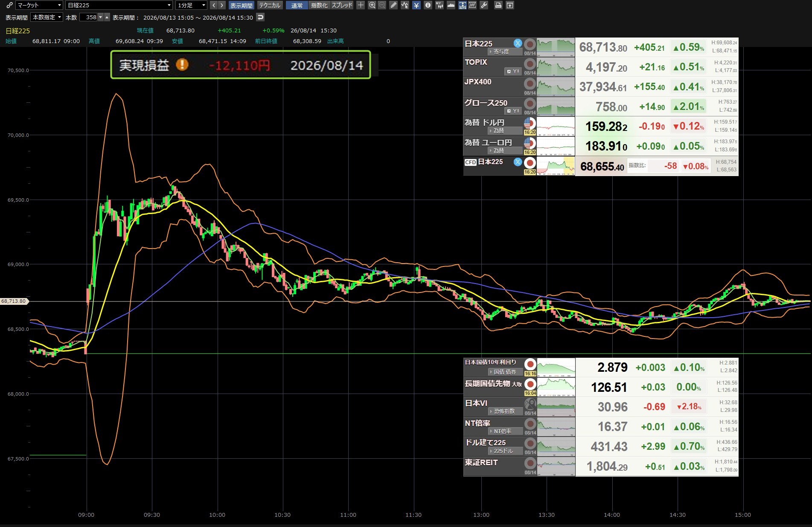The width and height of the screenshot is (812, 527).
Task: Toggle the yen price display icon
Action: click(416, 5)
